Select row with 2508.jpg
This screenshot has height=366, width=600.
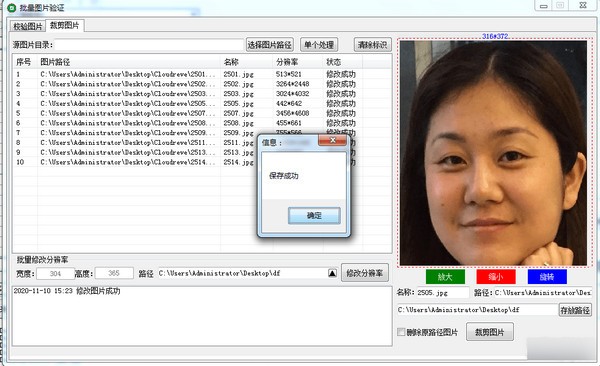[x=202, y=123]
